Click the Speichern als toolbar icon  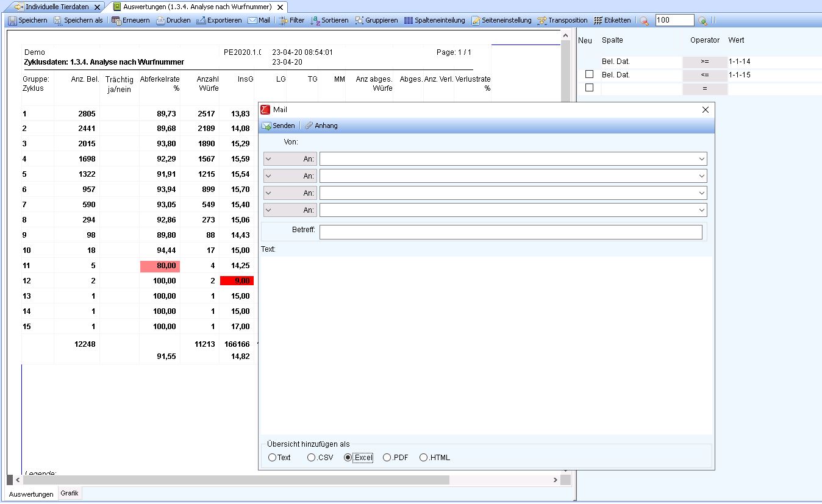[58, 20]
